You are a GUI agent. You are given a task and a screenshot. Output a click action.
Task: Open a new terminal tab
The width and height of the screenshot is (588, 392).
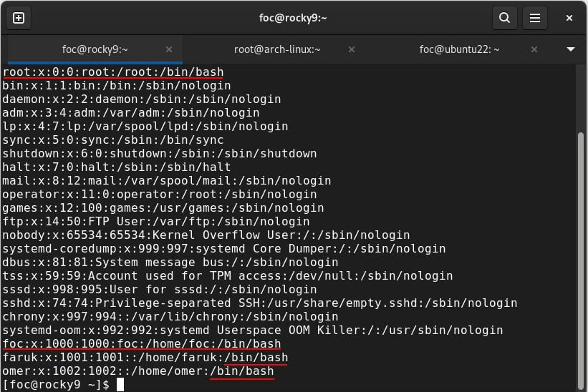point(19,18)
